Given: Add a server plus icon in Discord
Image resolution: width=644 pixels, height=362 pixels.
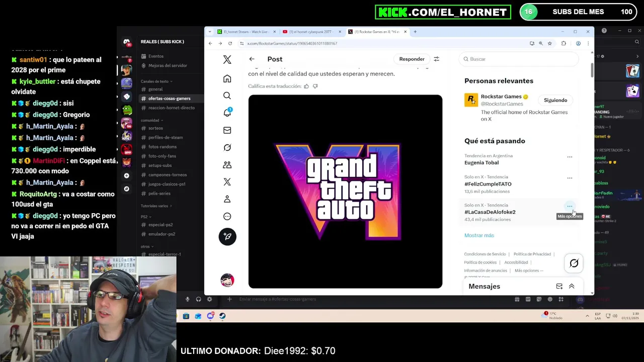Looking at the screenshot, I should pos(126,175).
